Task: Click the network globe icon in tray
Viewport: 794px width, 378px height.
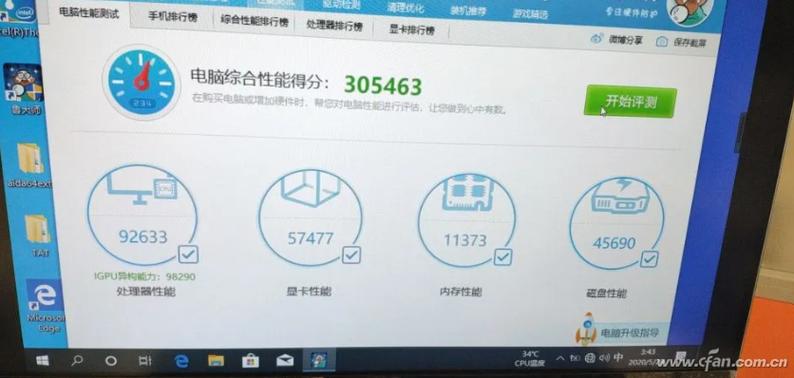Action: [x=589, y=358]
